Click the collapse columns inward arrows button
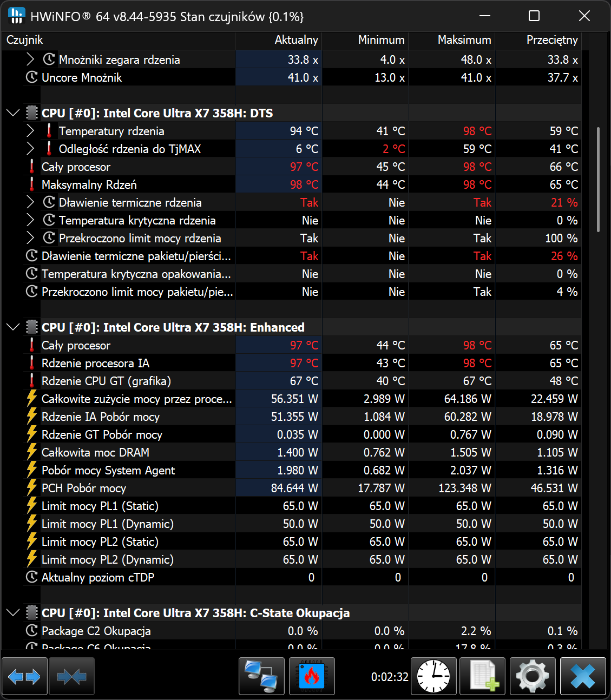 point(71,676)
